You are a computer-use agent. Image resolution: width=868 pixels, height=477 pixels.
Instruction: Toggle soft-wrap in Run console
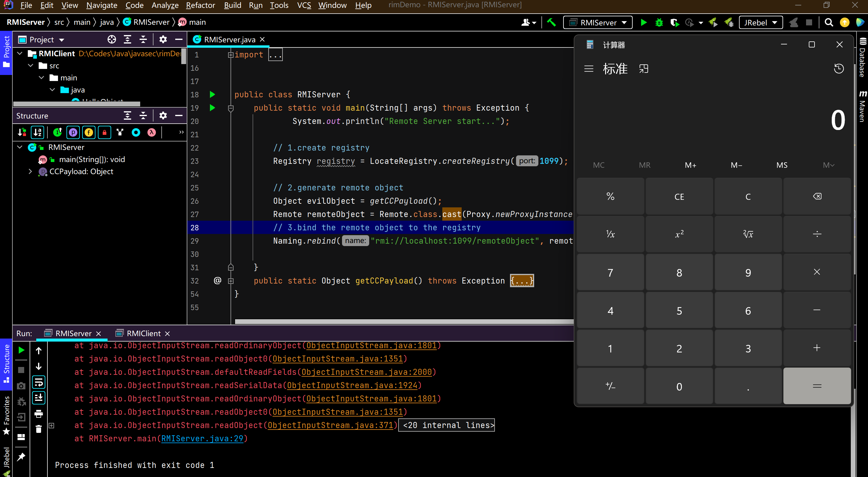click(39, 382)
